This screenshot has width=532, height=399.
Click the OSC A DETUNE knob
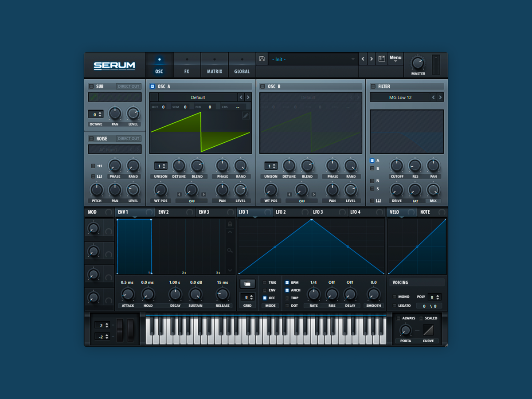179,166
